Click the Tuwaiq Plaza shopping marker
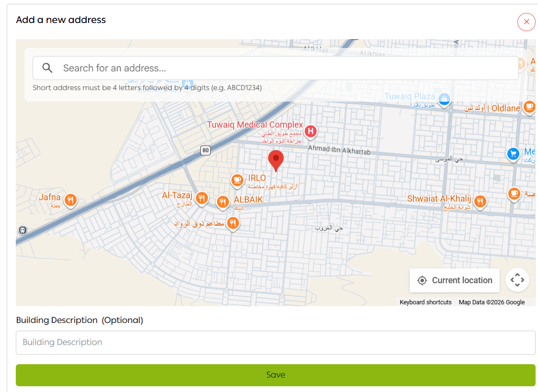Viewport: 538px width, 392px height. click(x=445, y=99)
